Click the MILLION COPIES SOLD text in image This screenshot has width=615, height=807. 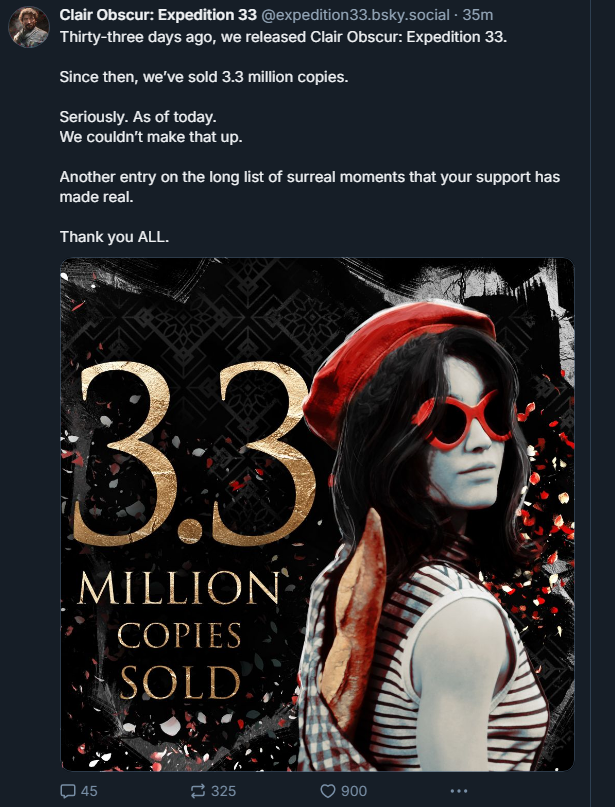tap(180, 635)
